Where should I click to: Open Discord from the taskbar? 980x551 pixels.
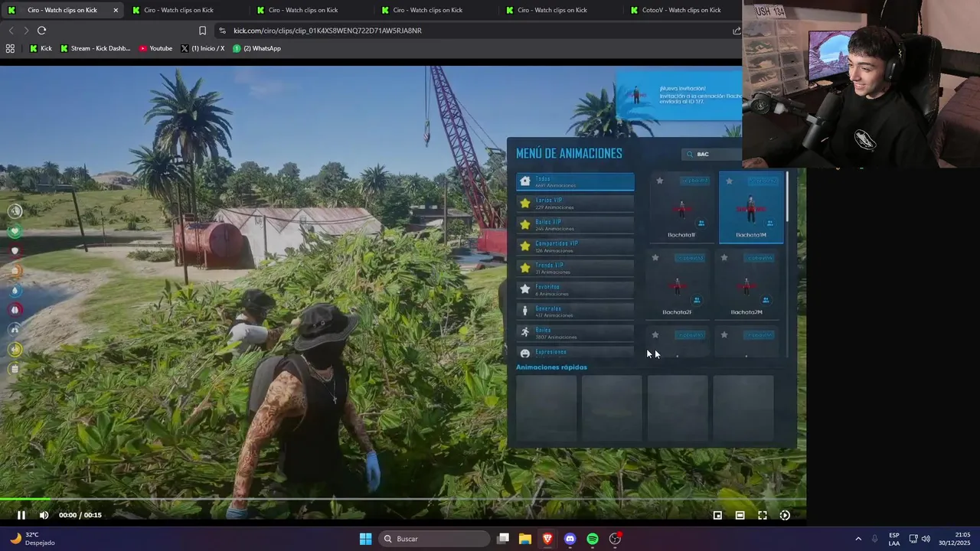(x=570, y=539)
